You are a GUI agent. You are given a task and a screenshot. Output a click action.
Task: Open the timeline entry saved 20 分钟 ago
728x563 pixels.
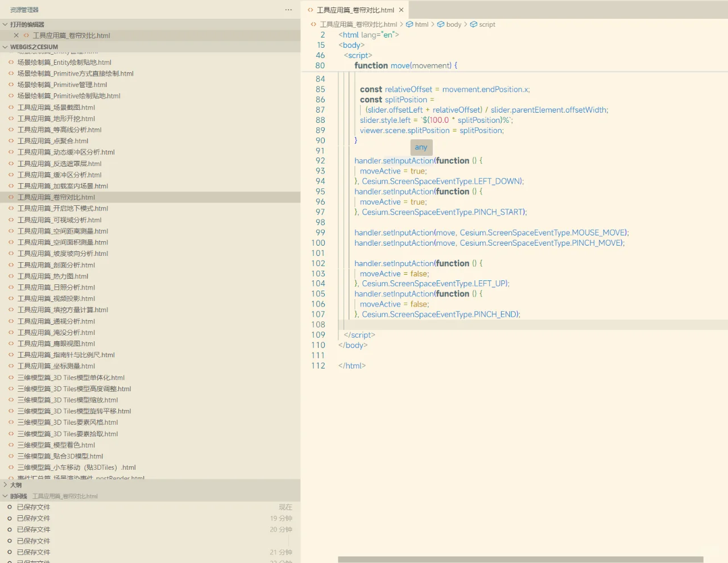[x=150, y=529]
